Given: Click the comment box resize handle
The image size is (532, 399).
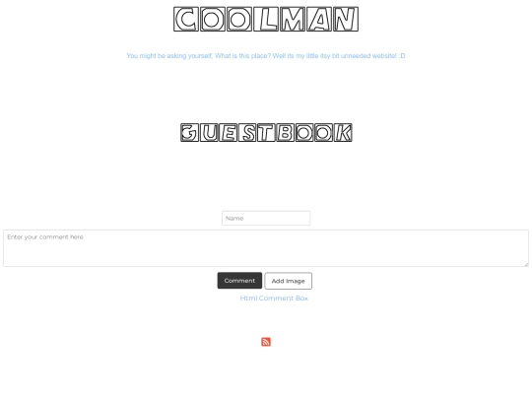Looking at the screenshot, I should click(x=526, y=264).
